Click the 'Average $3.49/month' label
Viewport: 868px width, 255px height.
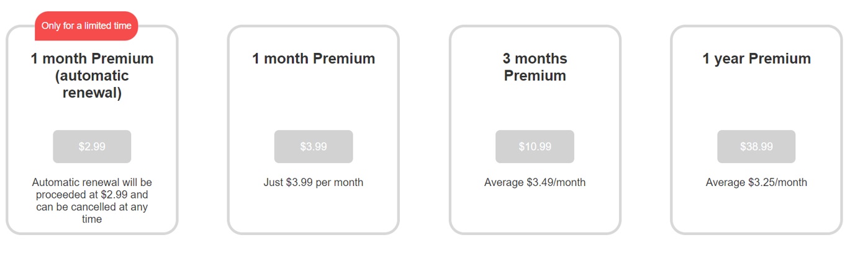pos(535,182)
